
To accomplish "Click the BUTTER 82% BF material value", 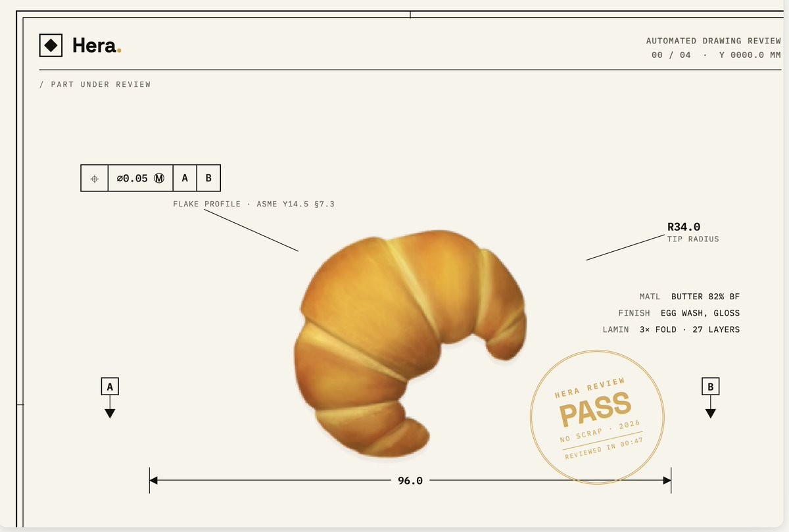I will coord(705,297).
